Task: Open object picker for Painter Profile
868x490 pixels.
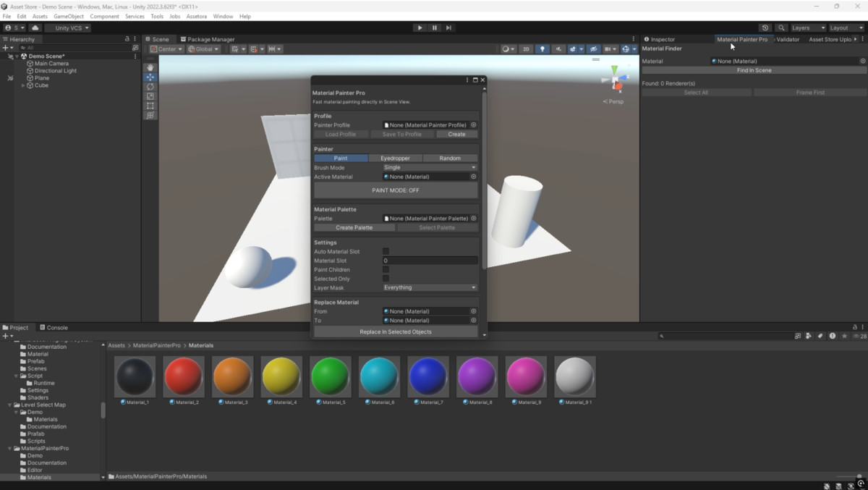Action: click(474, 125)
